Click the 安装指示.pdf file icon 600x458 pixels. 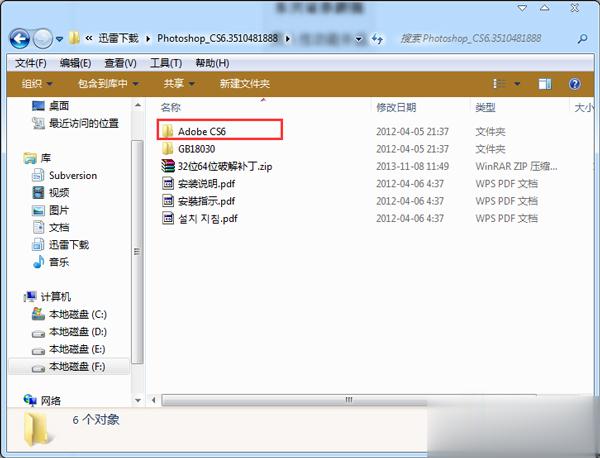point(168,201)
